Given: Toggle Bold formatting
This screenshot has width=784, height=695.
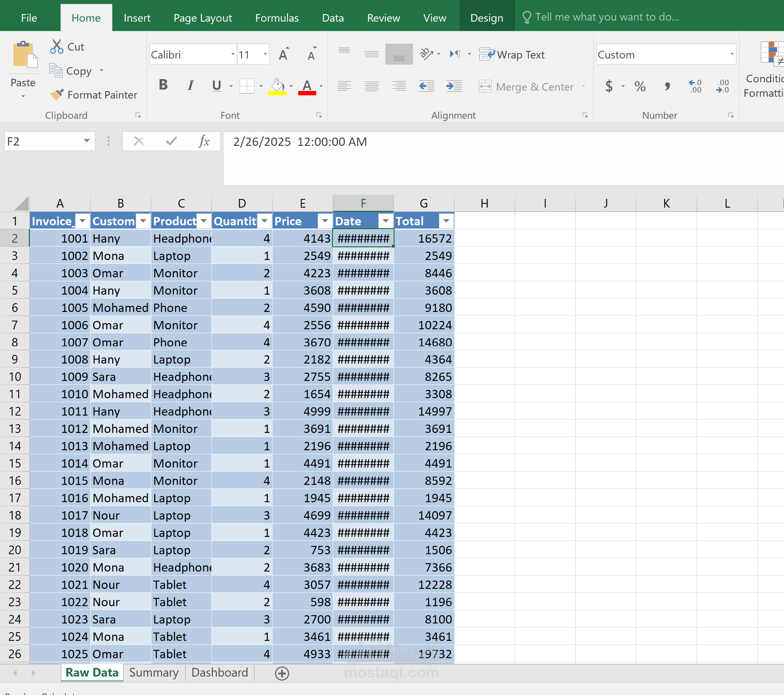Looking at the screenshot, I should pos(163,85).
